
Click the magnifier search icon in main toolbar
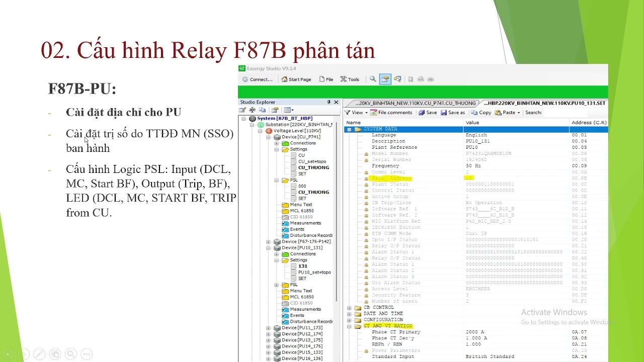pos(373,79)
